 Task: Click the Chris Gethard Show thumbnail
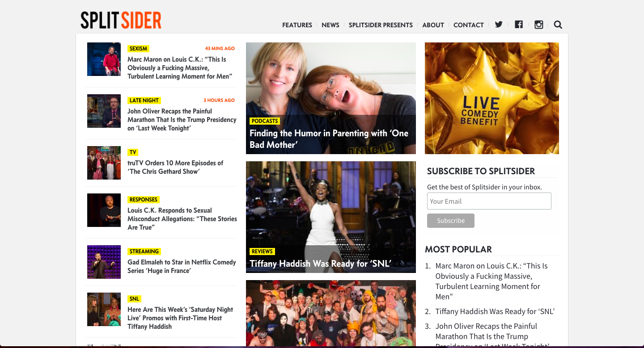(x=104, y=163)
